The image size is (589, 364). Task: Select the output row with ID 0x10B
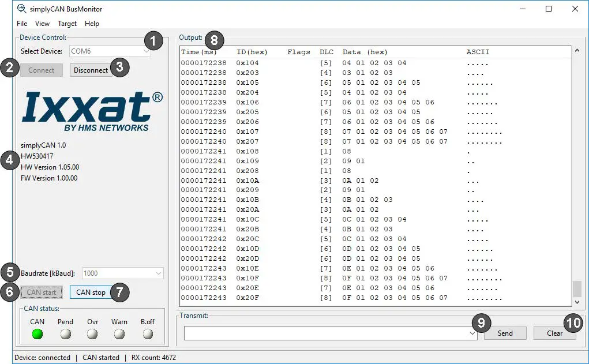[x=376, y=200]
